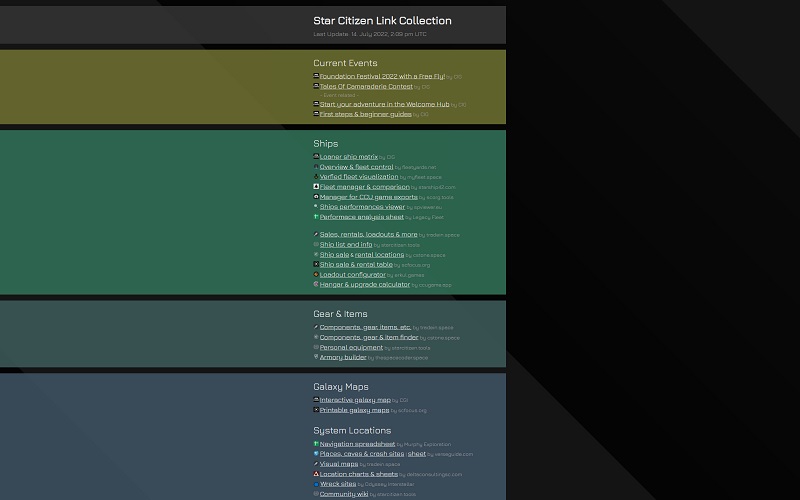Visit Ships performances viewer link
This screenshot has height=500, width=800.
(362, 207)
